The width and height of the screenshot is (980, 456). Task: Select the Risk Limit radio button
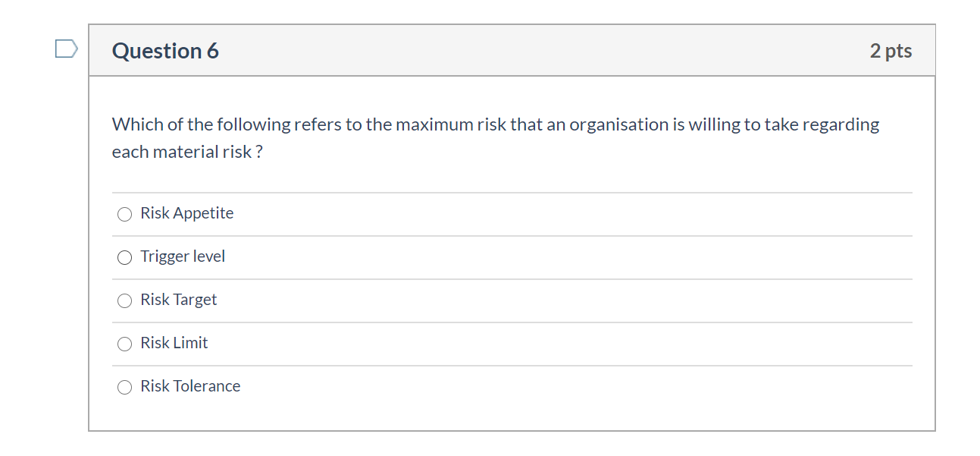tap(124, 344)
